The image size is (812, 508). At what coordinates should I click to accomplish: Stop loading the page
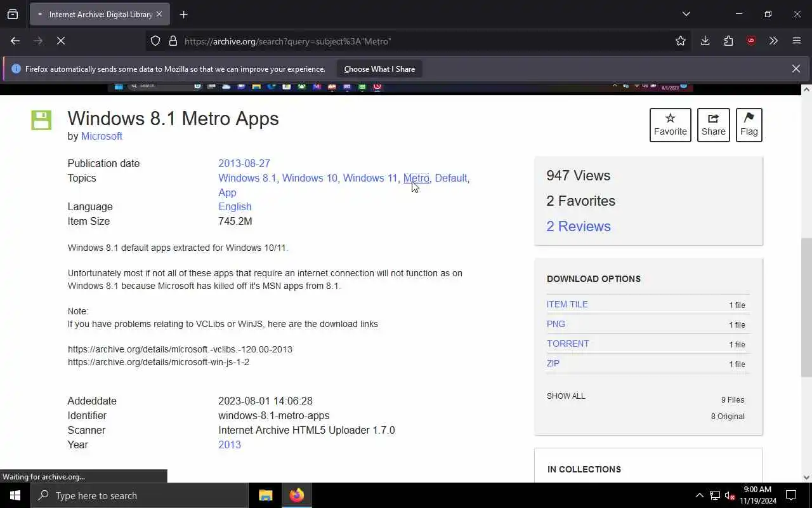pyautogui.click(x=61, y=41)
